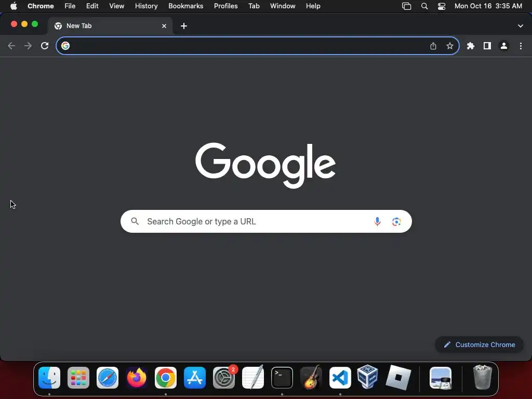Close the New Tab tab
The width and height of the screenshot is (532, 399).
(164, 26)
